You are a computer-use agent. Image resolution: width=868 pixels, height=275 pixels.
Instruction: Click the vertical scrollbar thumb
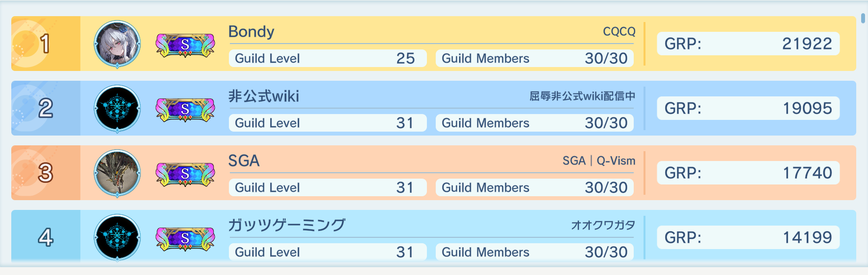point(863,18)
